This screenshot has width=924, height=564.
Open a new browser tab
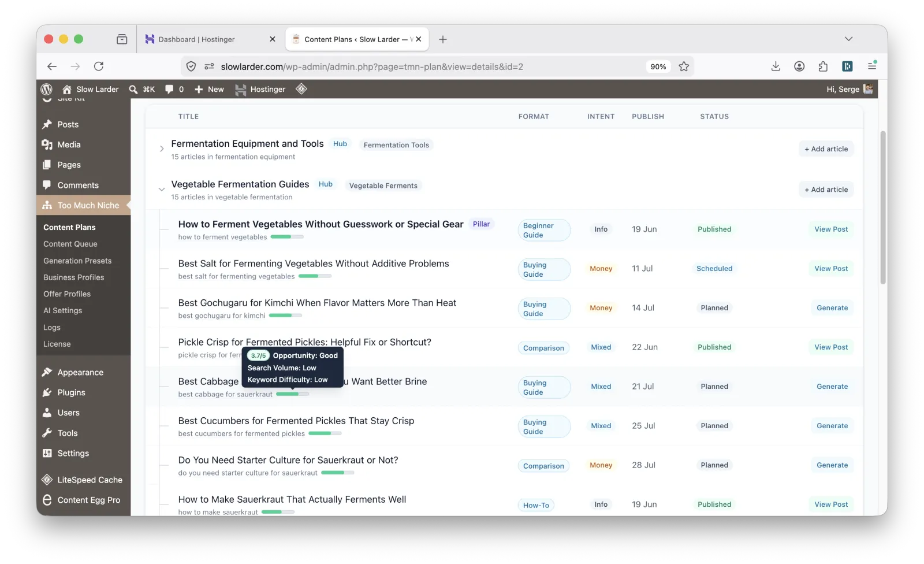[x=443, y=39]
